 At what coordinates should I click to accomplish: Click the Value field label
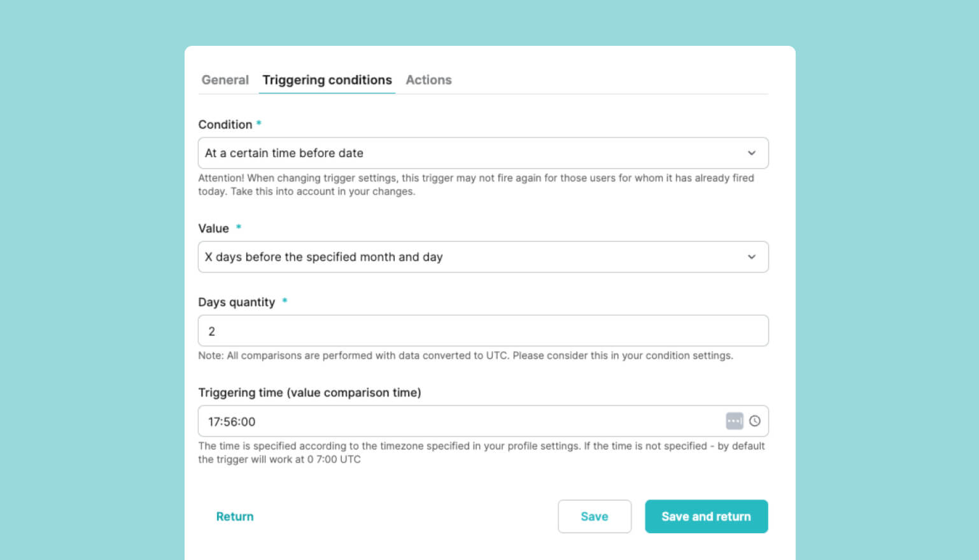(213, 228)
